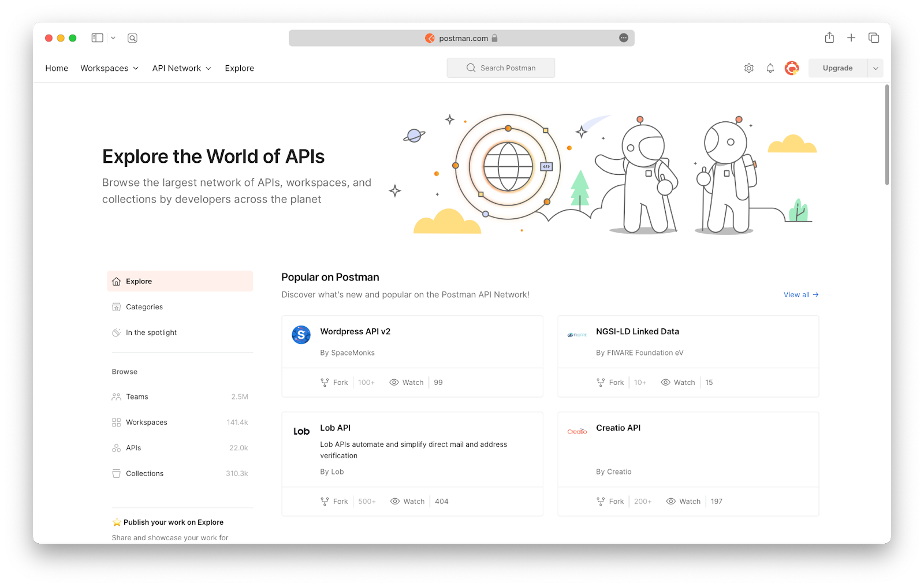Open the Lob API card title

pos(336,428)
